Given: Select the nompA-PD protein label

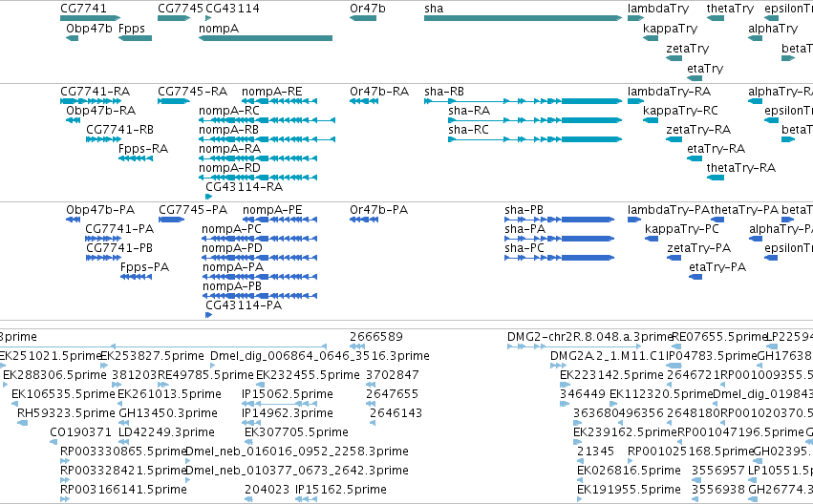Looking at the screenshot, I should 232,248.
